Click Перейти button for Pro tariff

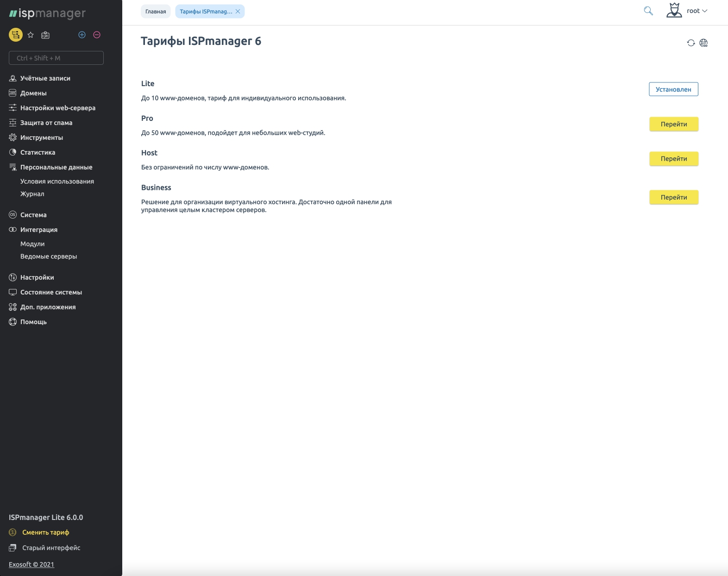(x=673, y=124)
